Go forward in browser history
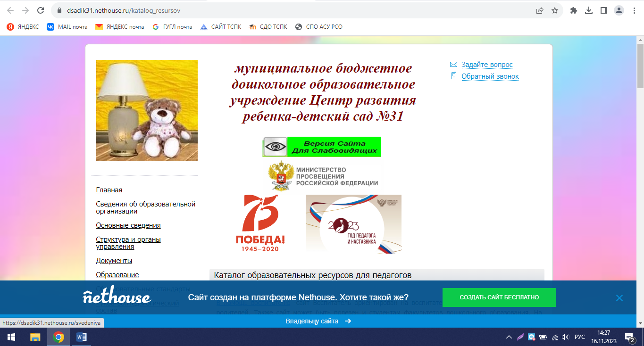The height and width of the screenshot is (346, 644). coord(25,10)
